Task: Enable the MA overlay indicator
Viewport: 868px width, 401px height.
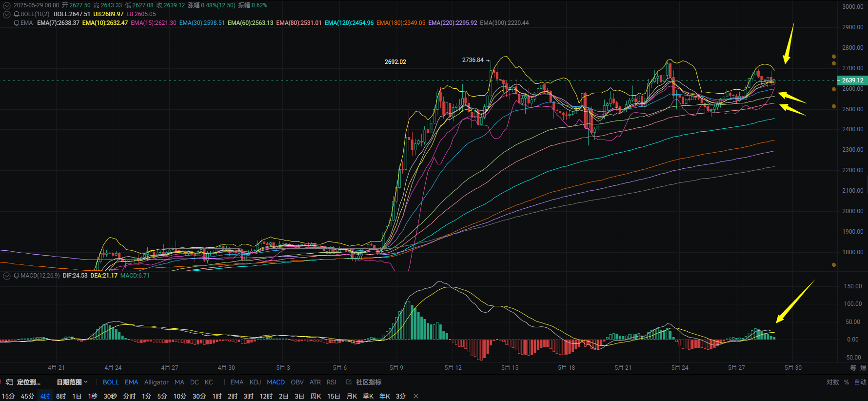Action: click(x=179, y=382)
